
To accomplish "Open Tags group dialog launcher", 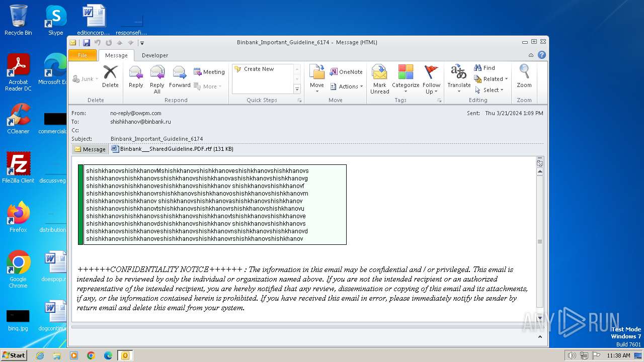I will pos(439,101).
